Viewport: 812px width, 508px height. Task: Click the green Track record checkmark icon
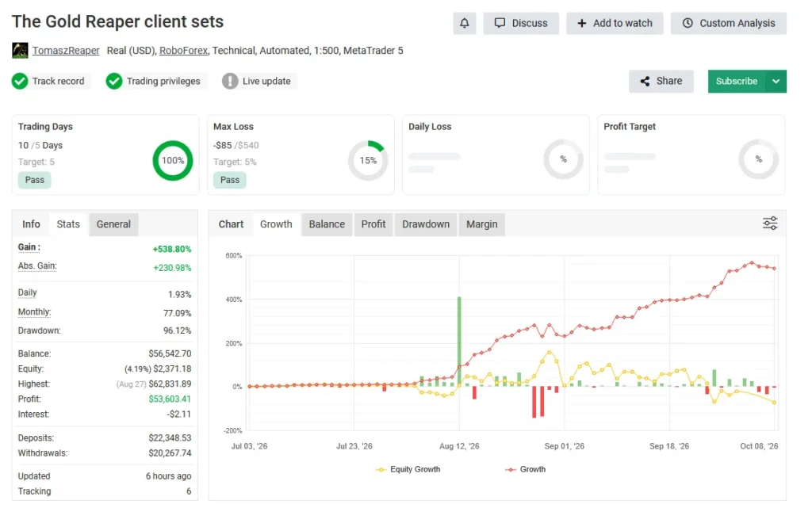click(20, 81)
